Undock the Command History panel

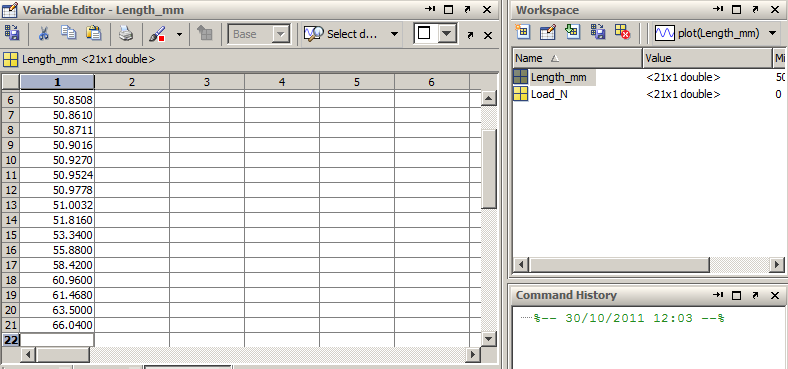coord(755,296)
